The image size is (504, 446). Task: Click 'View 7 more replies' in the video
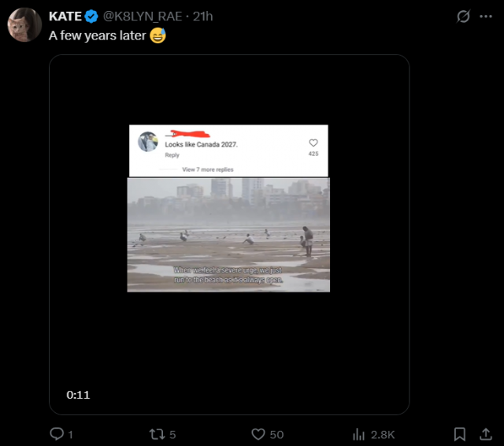[207, 169]
